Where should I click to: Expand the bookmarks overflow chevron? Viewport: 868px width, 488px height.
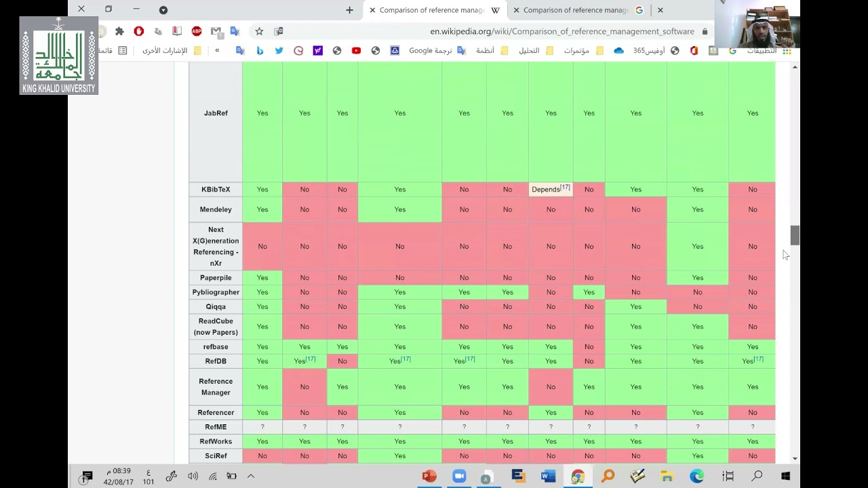tap(217, 51)
